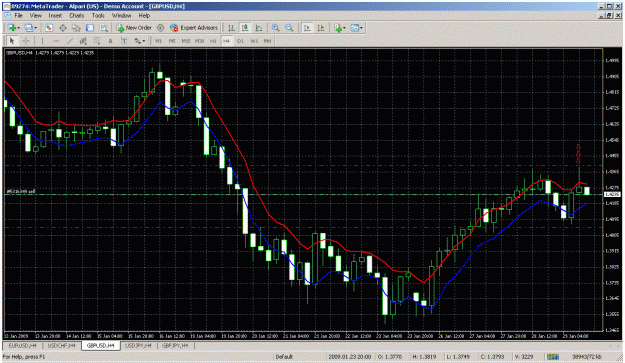The image size is (625, 363).
Task: Toggle the Expert Advisors button
Action: pos(194,27)
